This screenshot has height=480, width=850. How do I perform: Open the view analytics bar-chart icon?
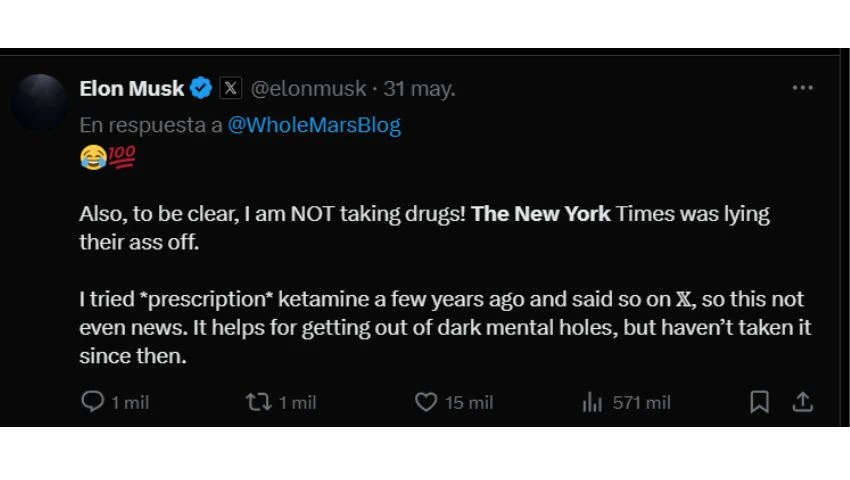[x=592, y=403]
